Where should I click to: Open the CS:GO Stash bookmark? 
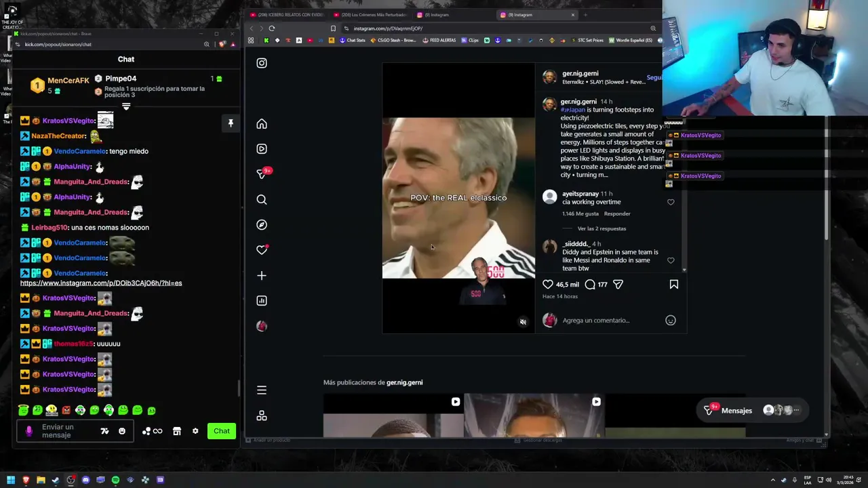click(393, 41)
